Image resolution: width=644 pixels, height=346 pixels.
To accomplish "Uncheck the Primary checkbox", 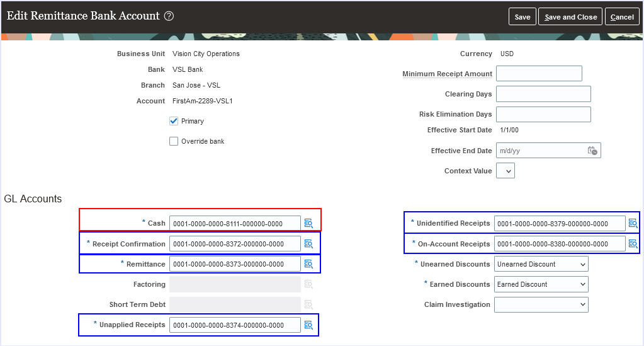I will coord(174,121).
